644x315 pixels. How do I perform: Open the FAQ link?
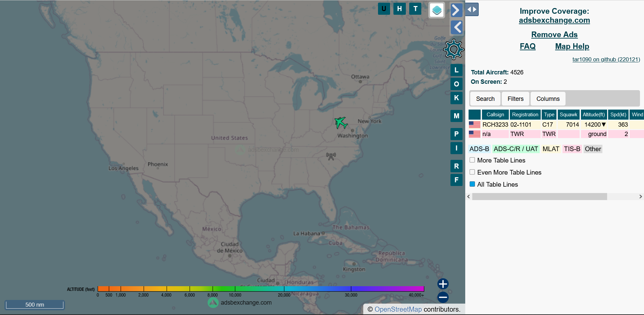(528, 46)
